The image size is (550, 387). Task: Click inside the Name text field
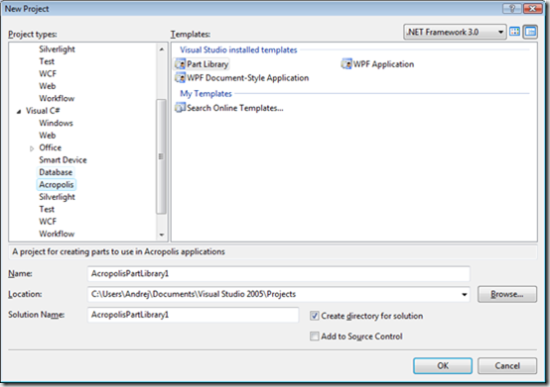click(279, 274)
